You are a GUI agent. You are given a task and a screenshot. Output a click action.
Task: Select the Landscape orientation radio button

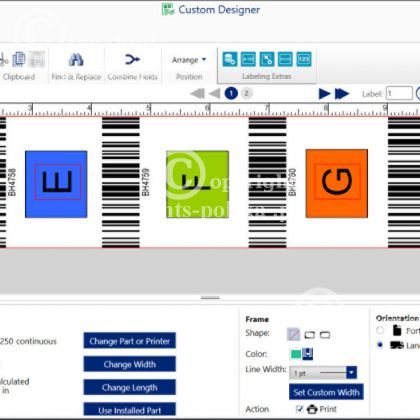pyautogui.click(x=380, y=345)
